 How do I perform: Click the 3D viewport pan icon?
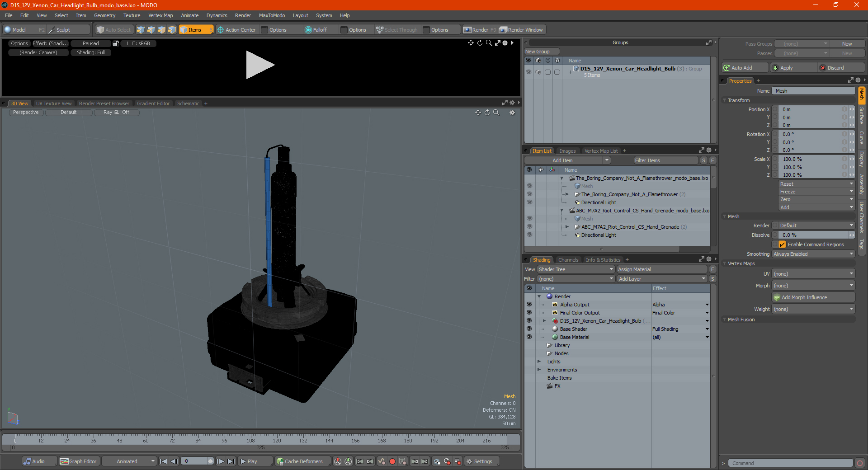[478, 113]
